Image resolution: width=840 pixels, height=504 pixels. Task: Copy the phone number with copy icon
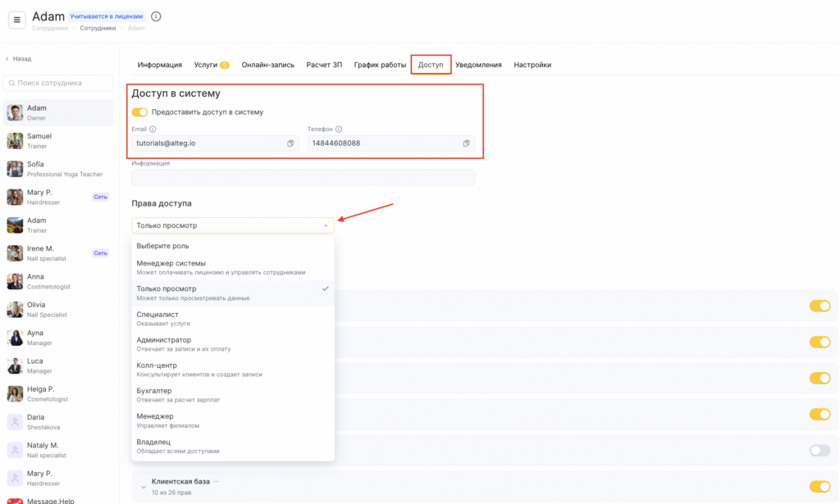coord(466,143)
